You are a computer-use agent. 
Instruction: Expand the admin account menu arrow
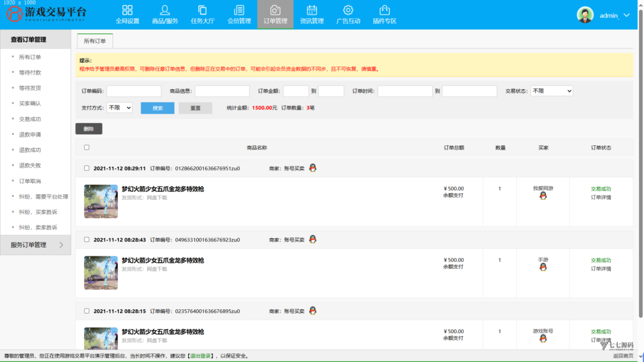click(626, 15)
